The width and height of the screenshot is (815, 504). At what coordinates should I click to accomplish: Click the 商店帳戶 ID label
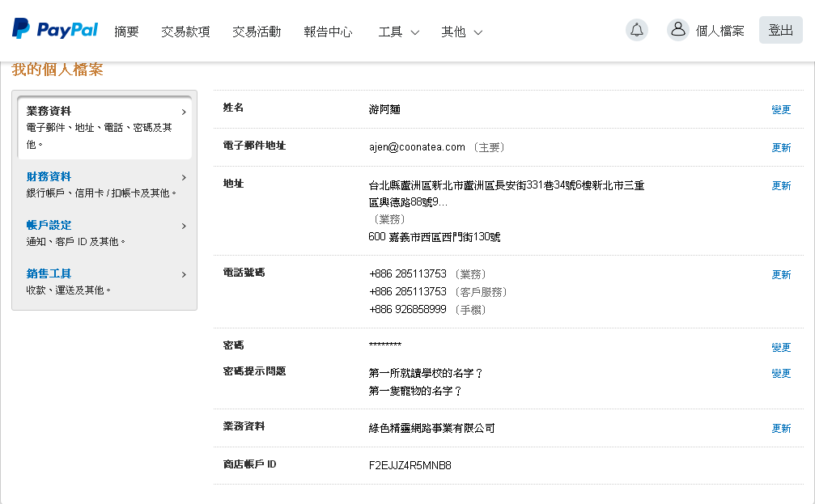pyautogui.click(x=249, y=464)
